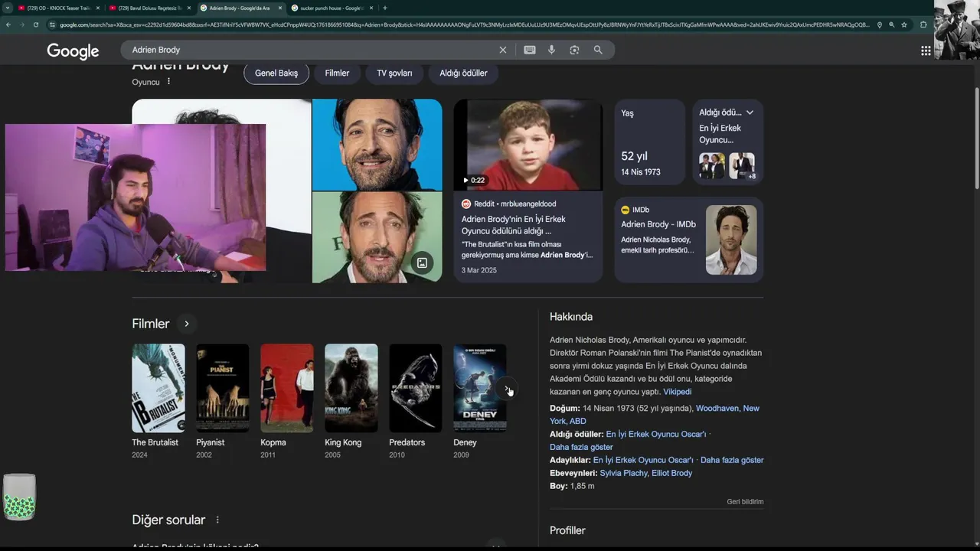The width and height of the screenshot is (980, 551).
Task: Close the sucker punch house tab
Action: (x=371, y=8)
